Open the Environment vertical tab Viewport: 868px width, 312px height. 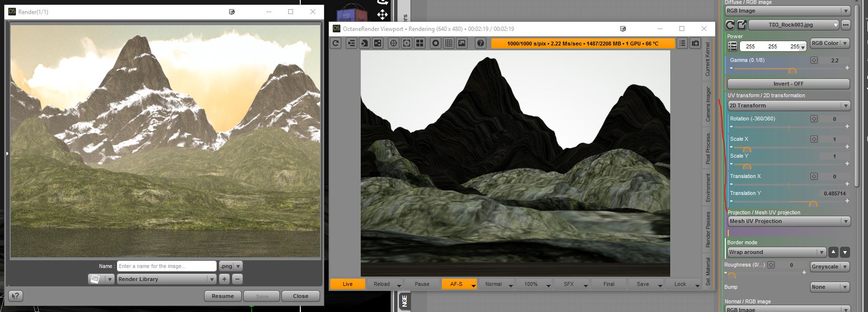coord(707,188)
